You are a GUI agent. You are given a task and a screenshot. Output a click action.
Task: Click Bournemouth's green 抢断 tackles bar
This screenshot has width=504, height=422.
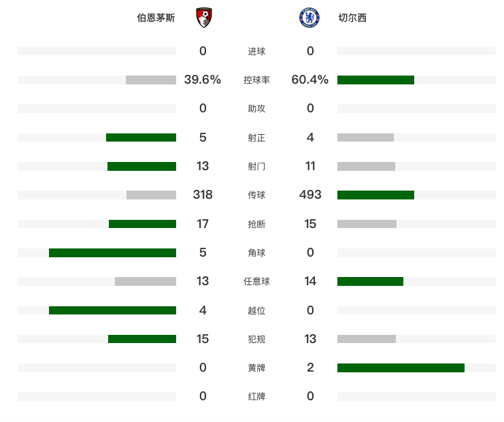pyautogui.click(x=142, y=224)
